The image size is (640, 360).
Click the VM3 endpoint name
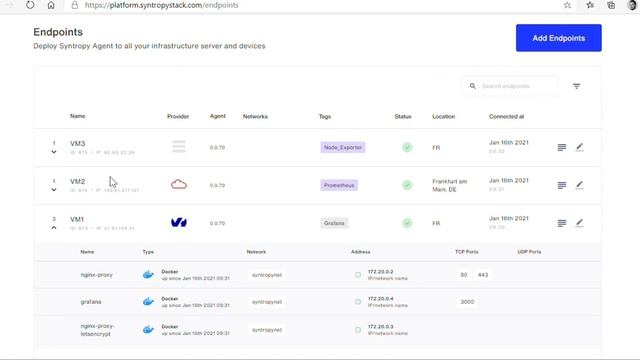[x=78, y=144]
